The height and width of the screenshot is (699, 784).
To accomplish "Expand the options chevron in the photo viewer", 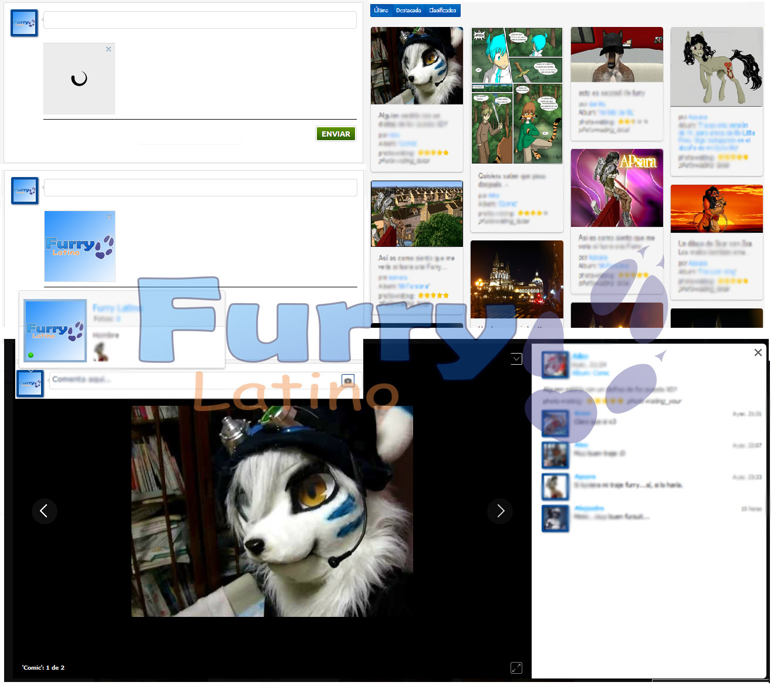I will [516, 358].
